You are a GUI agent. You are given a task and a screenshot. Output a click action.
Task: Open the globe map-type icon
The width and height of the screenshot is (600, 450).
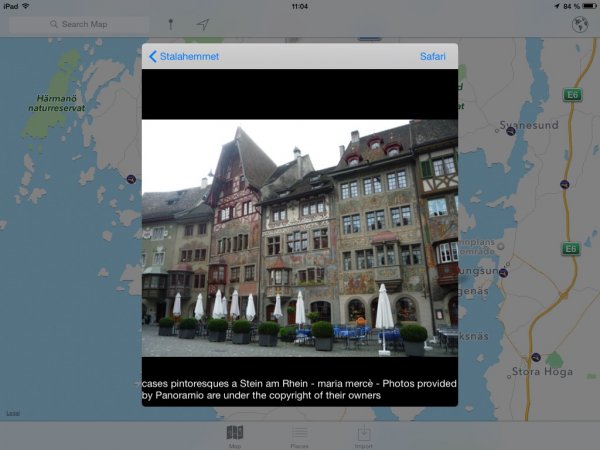(579, 24)
